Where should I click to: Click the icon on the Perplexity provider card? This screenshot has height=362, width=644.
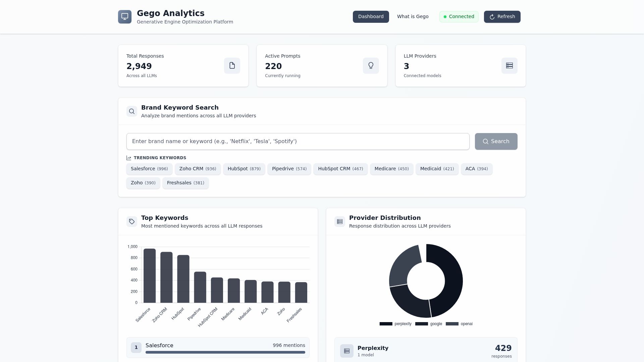click(x=347, y=351)
